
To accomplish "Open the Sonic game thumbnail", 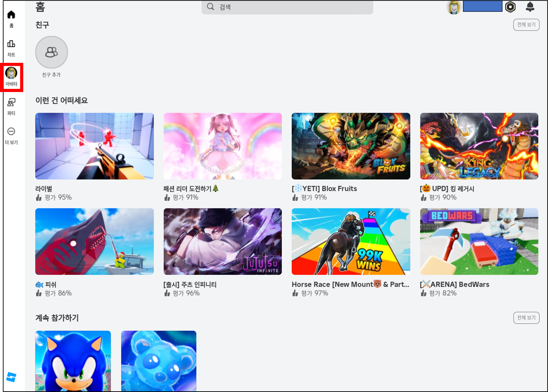I will [73, 361].
